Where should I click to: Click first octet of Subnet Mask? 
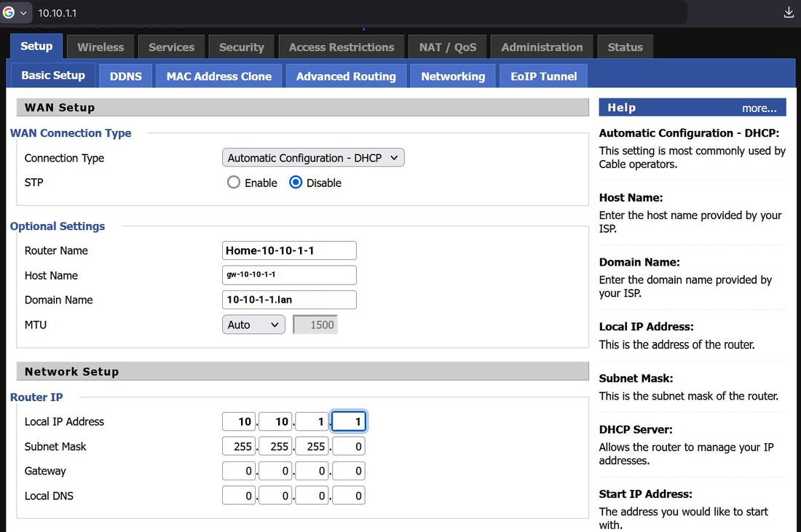[x=239, y=446]
